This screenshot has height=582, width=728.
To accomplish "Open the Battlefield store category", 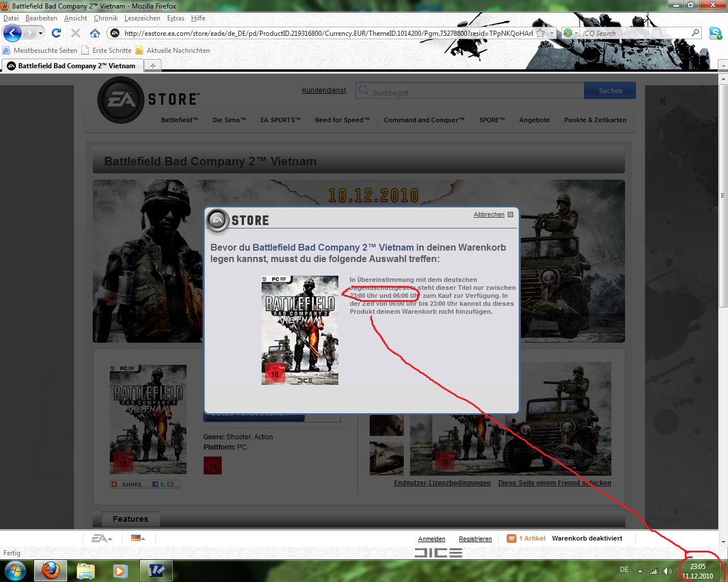I will point(179,120).
